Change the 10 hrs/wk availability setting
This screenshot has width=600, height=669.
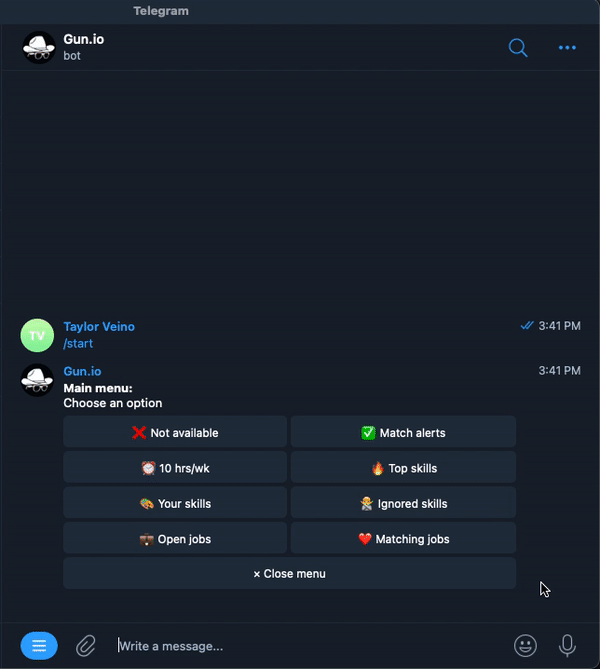(175, 468)
